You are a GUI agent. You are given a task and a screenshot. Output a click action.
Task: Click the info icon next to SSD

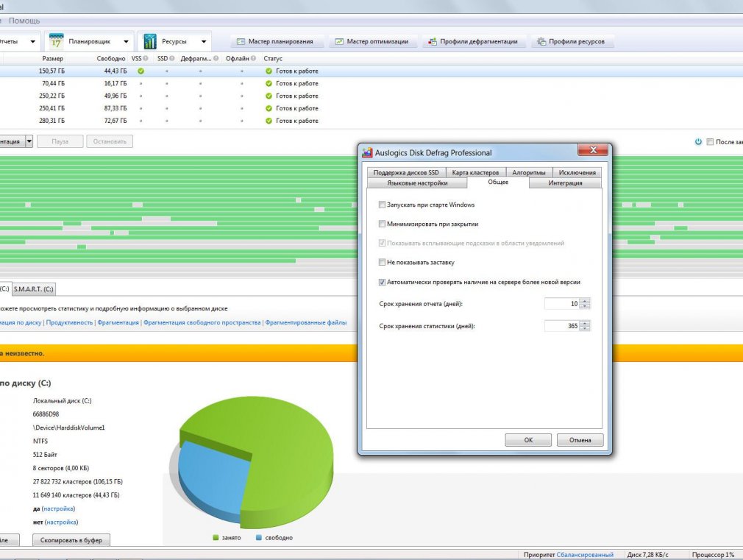(172, 58)
